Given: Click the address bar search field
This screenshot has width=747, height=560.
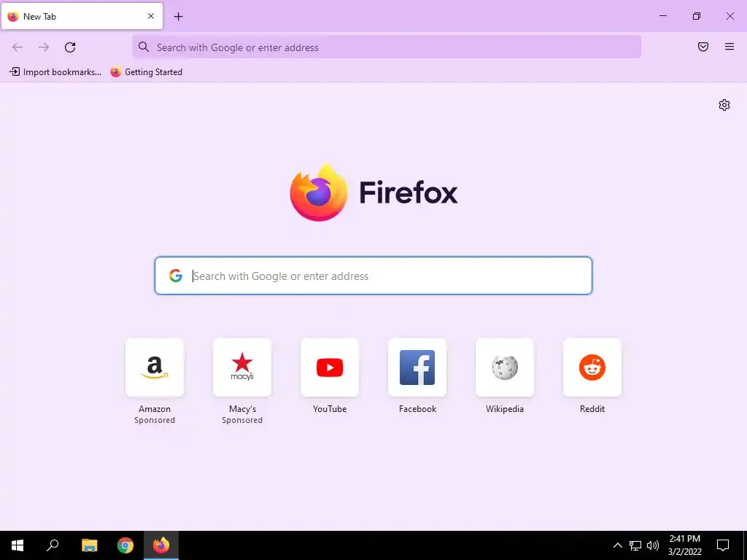Looking at the screenshot, I should [387, 47].
